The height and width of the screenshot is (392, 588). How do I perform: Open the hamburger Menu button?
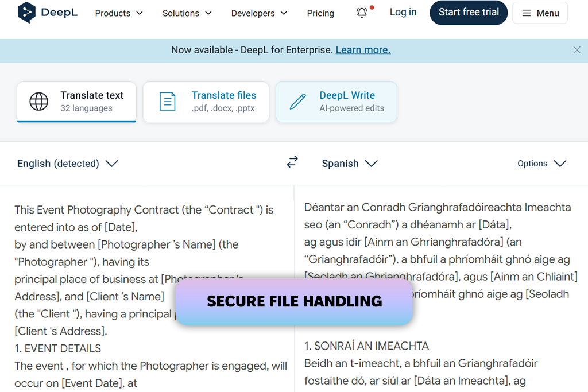point(540,13)
